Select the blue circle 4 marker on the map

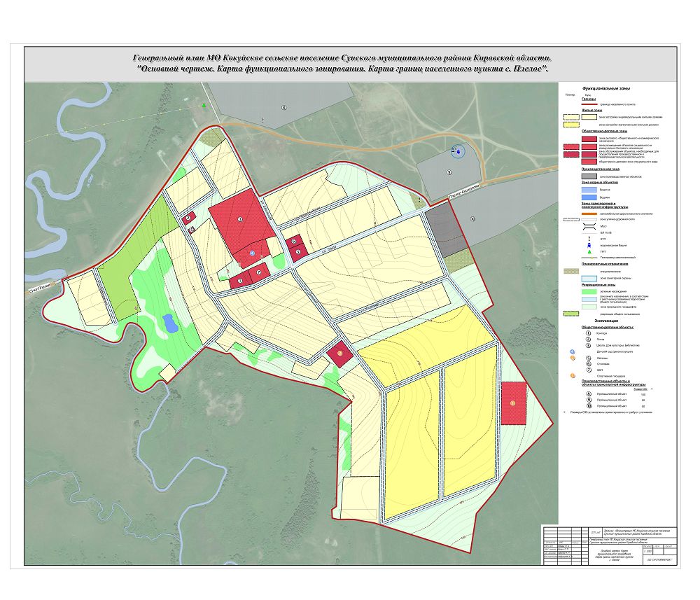(x=252, y=253)
